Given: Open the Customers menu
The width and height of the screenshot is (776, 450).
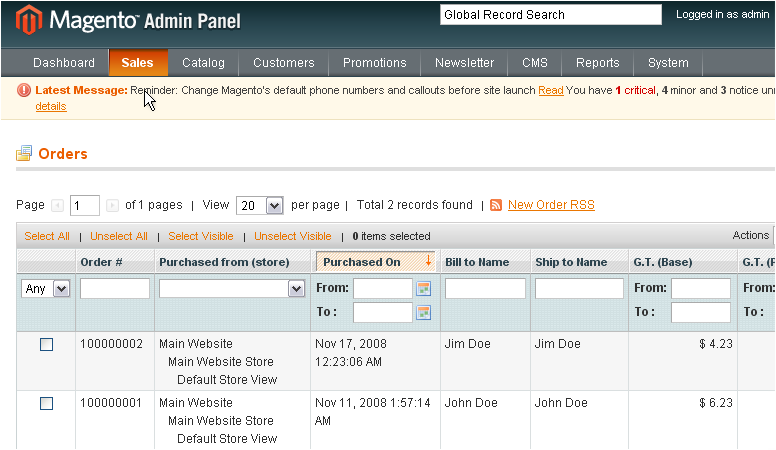Looking at the screenshot, I should 283,63.
